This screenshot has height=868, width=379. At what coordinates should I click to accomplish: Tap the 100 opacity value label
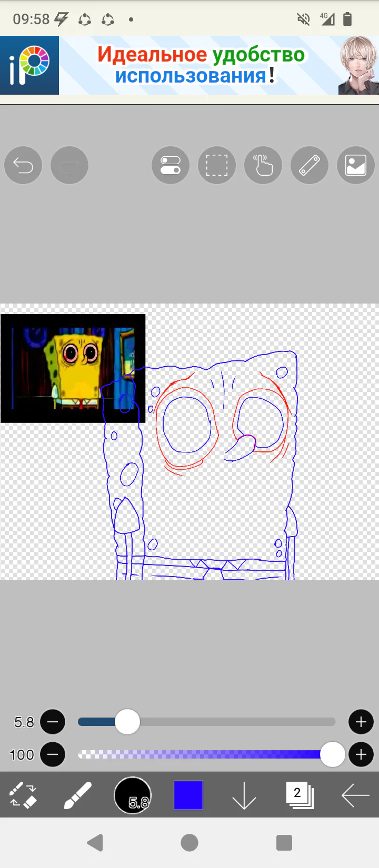coord(22,754)
